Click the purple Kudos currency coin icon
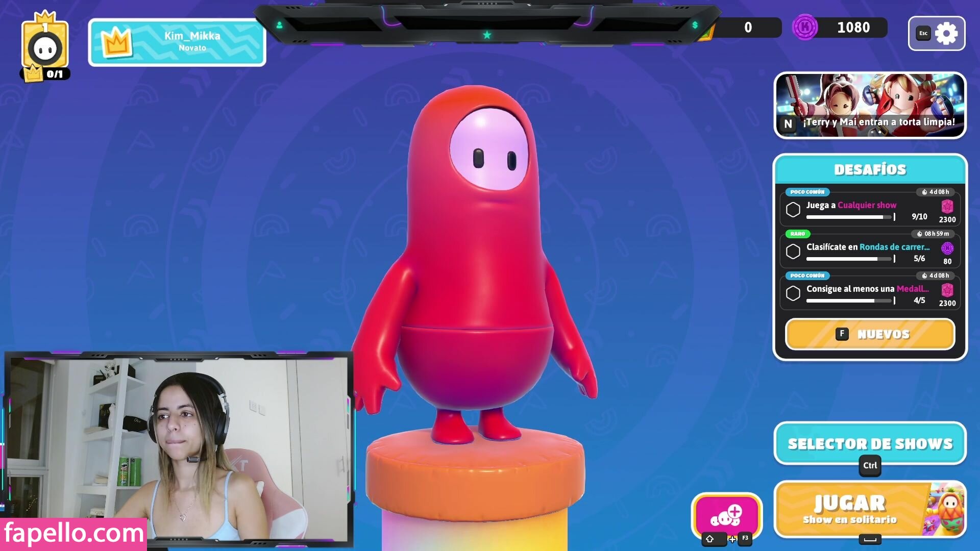 (804, 28)
